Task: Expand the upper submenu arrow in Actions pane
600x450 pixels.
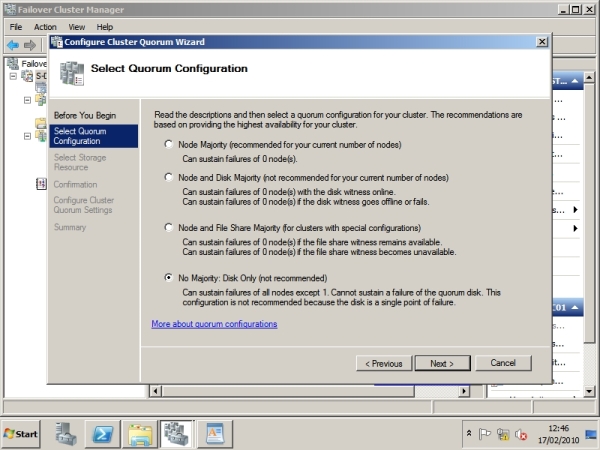Action: 575,209
